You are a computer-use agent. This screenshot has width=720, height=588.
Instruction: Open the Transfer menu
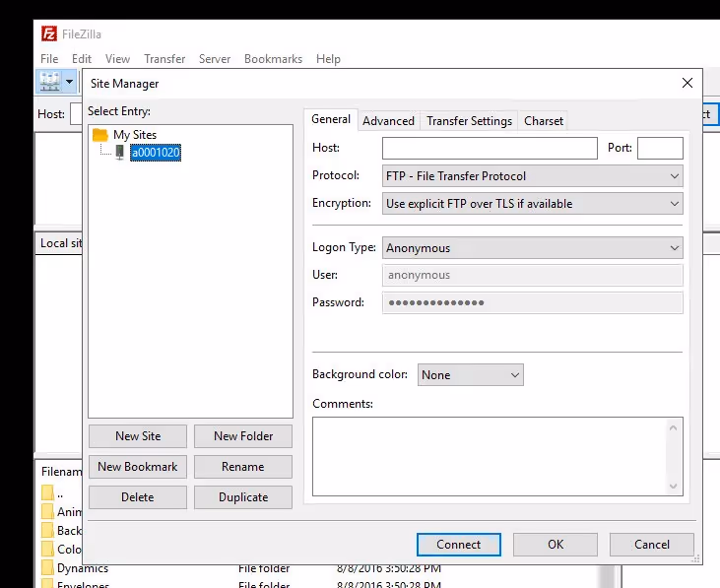coord(164,59)
